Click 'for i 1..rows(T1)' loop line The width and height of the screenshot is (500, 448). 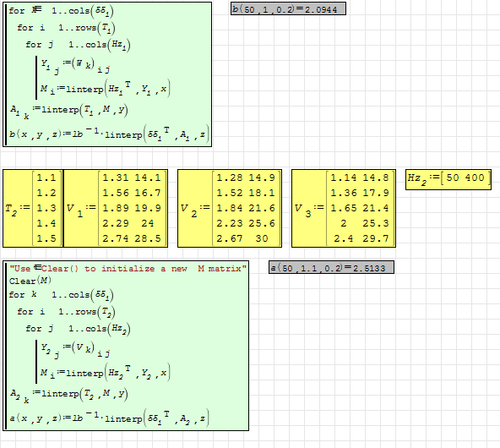point(66,28)
